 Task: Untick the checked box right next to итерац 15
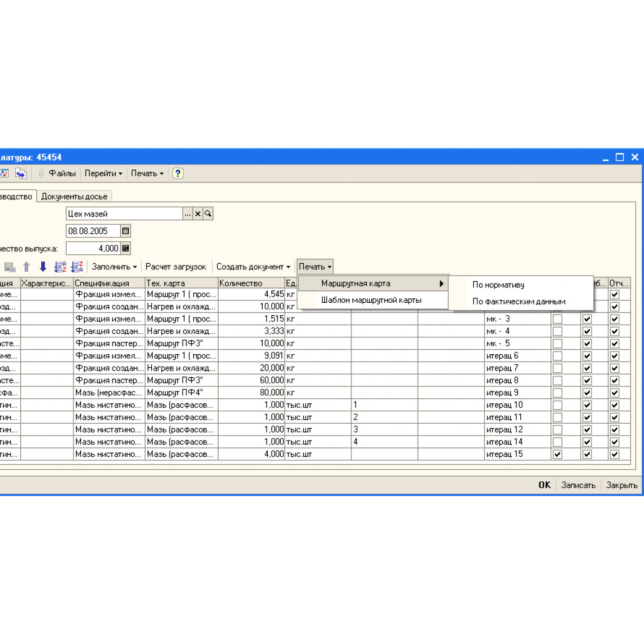point(558,454)
